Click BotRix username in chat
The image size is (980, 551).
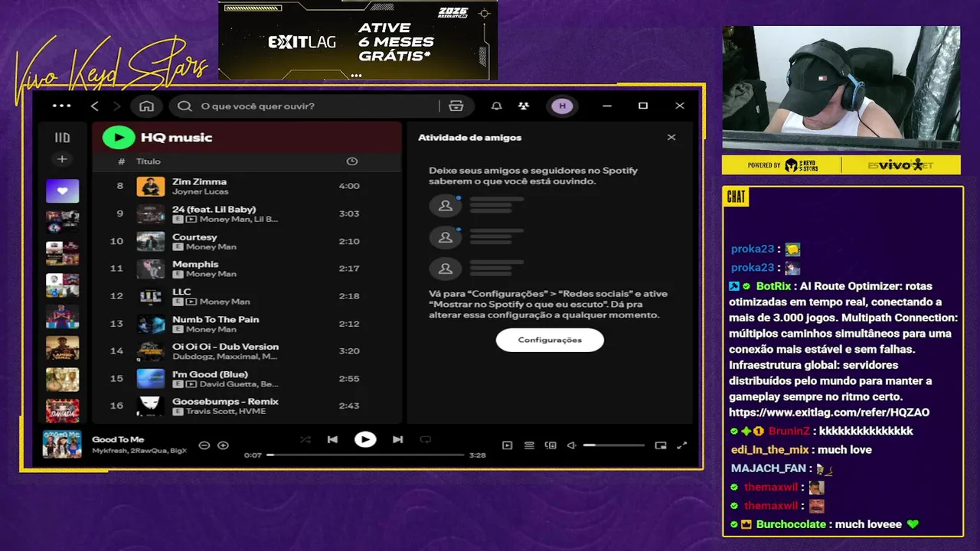click(773, 286)
